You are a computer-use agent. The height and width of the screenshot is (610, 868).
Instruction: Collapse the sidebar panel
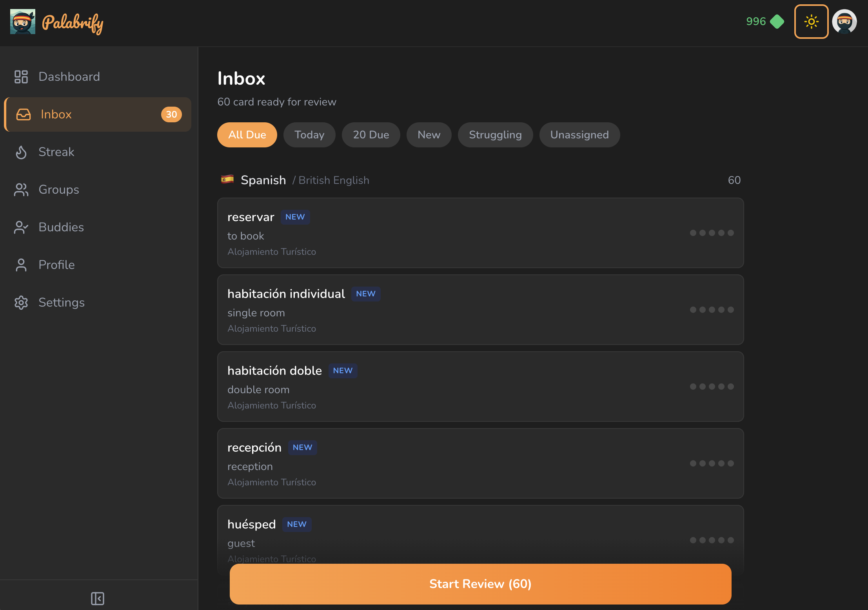[x=98, y=598]
